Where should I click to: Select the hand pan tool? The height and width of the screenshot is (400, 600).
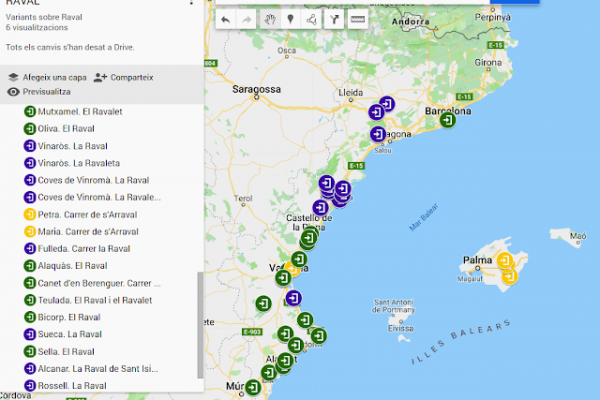(x=270, y=20)
